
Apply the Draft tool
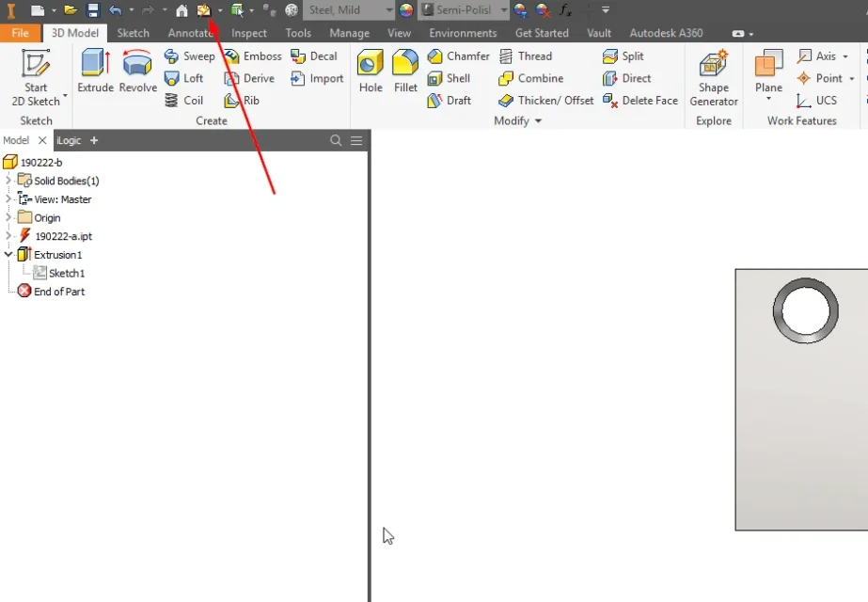[x=449, y=101]
